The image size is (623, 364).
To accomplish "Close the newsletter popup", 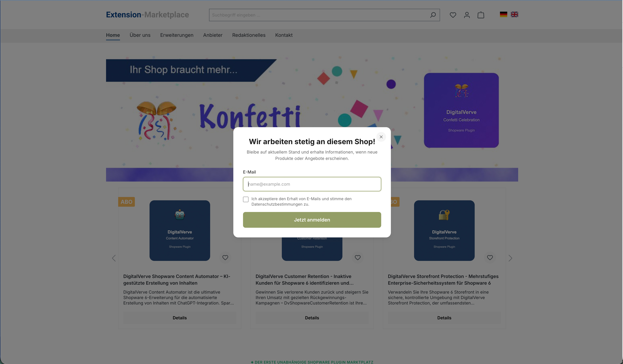I will tap(381, 137).
